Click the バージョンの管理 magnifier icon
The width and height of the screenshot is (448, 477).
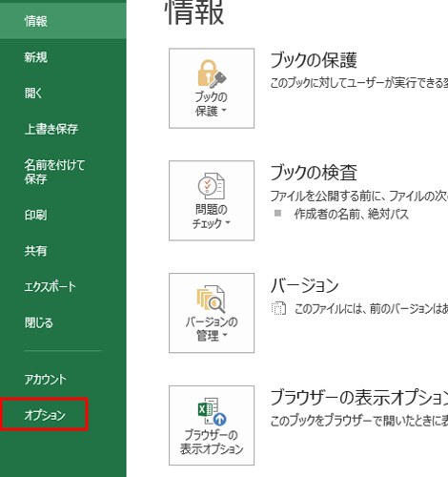point(211,299)
